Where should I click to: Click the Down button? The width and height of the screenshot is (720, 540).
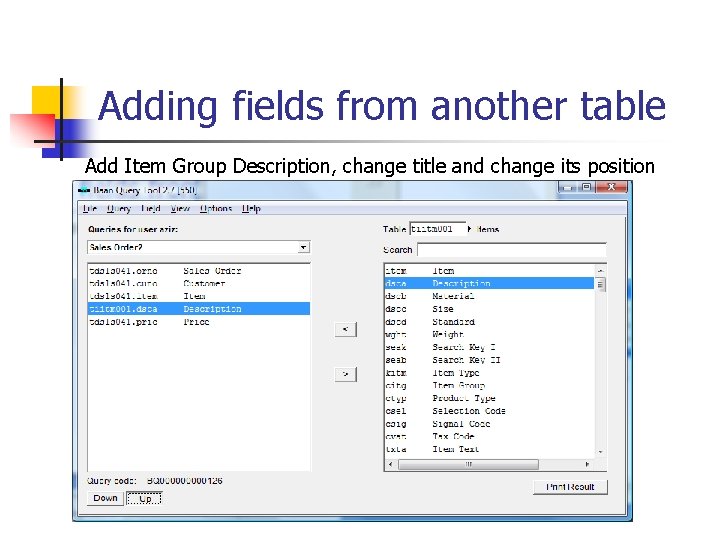tap(105, 498)
